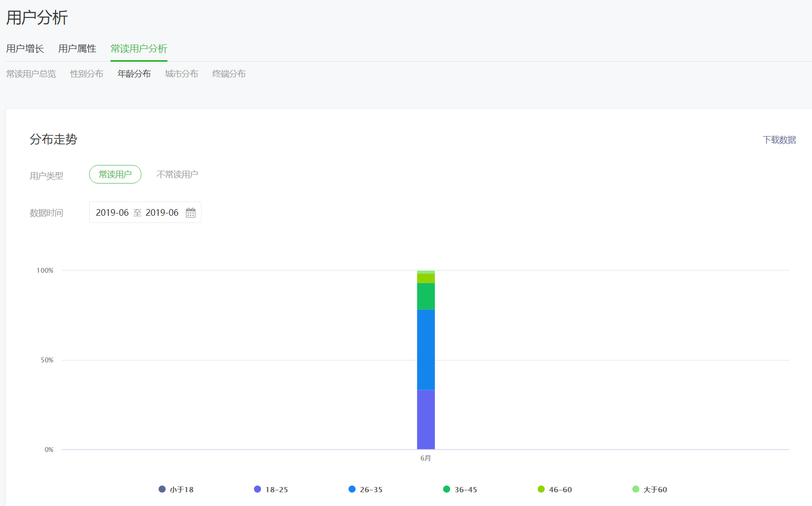Go to 常读用户总览 sub-tab

tap(31, 74)
